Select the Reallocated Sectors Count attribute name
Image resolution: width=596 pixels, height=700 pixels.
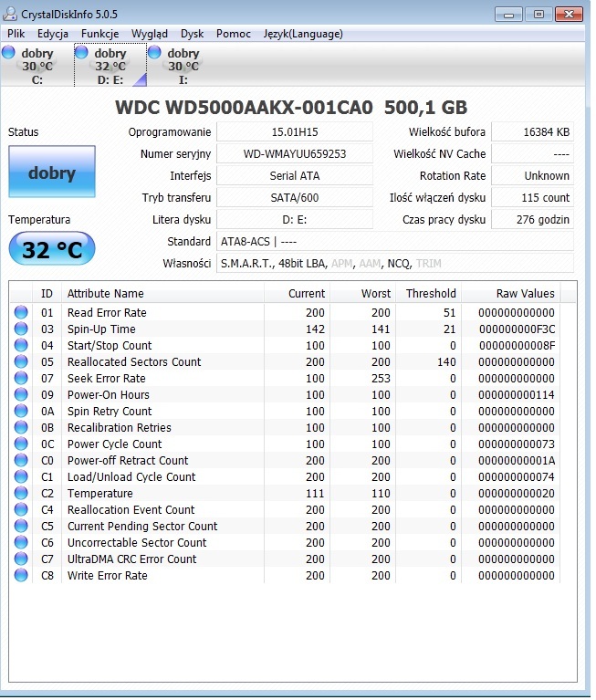134,362
